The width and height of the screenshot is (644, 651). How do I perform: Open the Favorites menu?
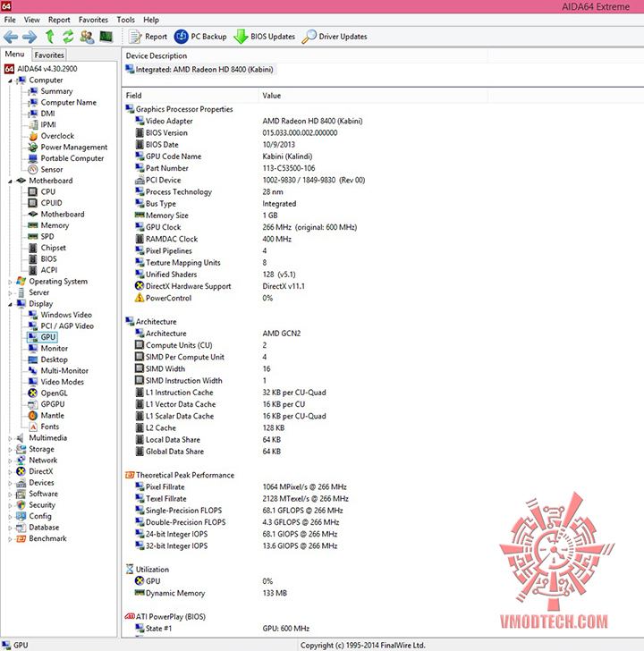pyautogui.click(x=93, y=20)
